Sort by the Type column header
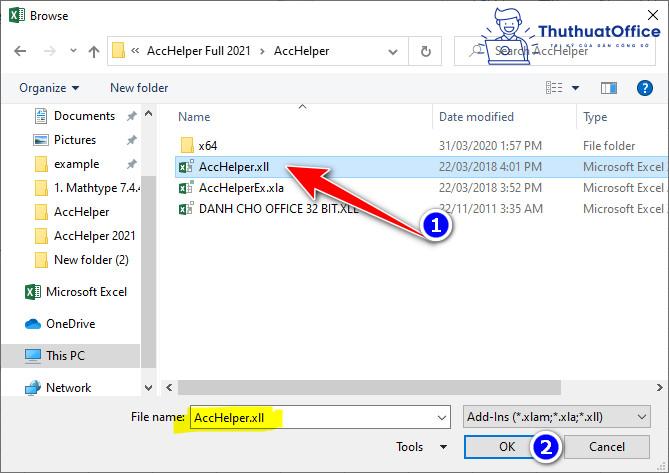Screen dimensions: 669x473 (x=595, y=117)
